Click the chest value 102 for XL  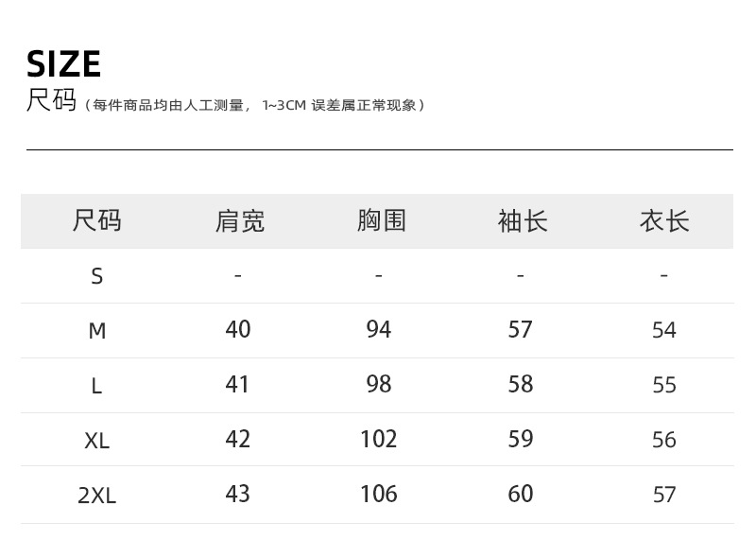click(x=379, y=439)
